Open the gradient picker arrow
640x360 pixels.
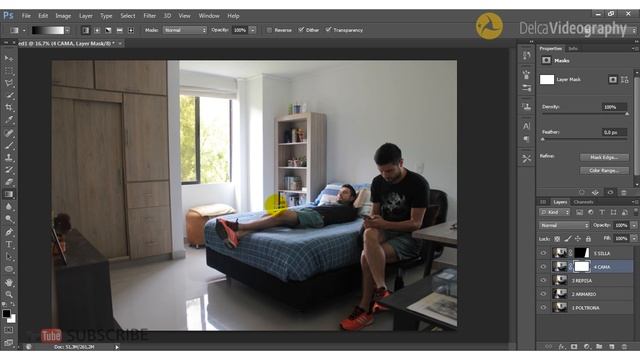67,30
